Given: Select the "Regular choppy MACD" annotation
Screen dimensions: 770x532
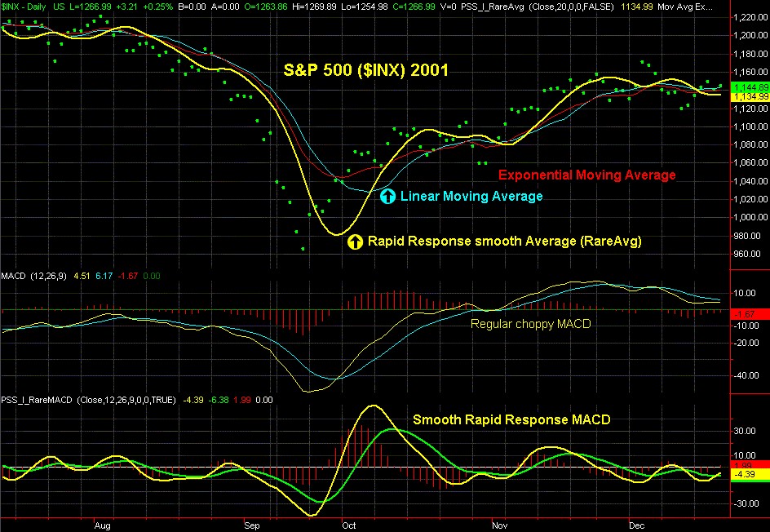Looking at the screenshot, I should point(530,324).
